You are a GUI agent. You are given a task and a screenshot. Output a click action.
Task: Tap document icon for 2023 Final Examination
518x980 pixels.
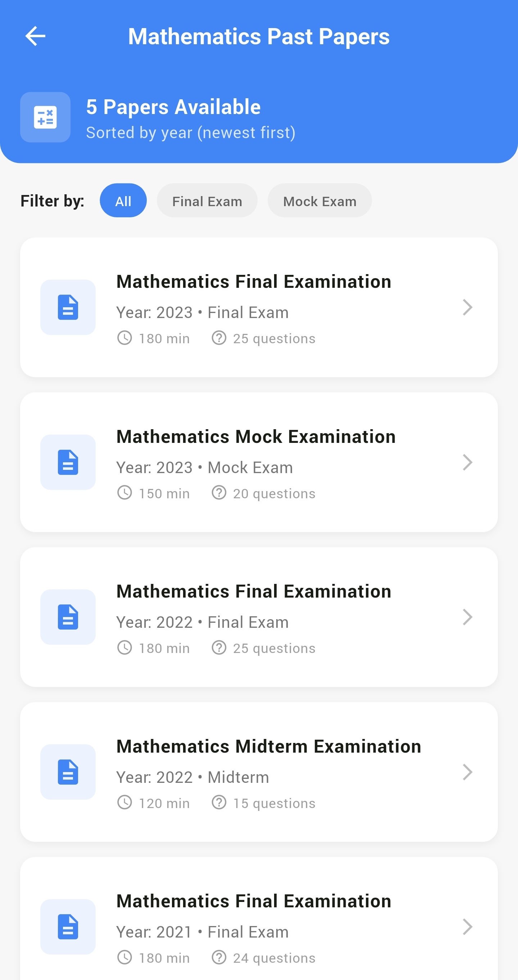click(68, 307)
